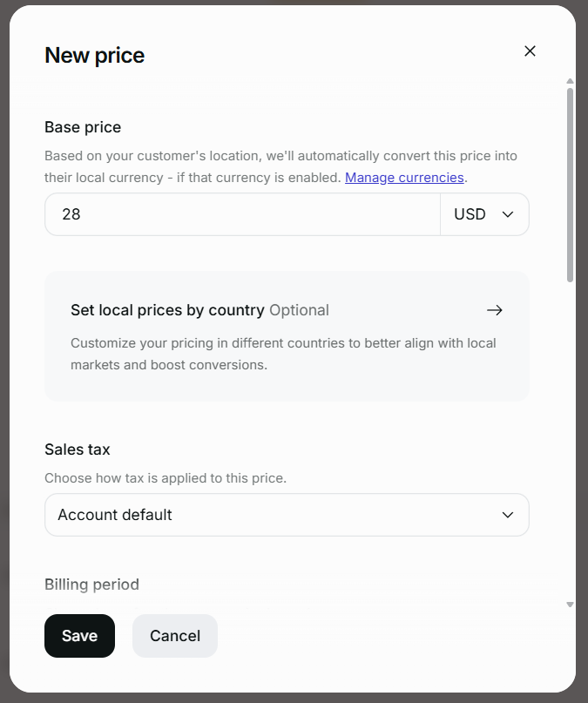Viewport: 588px width, 703px height.
Task: Save the new price
Action: click(79, 636)
